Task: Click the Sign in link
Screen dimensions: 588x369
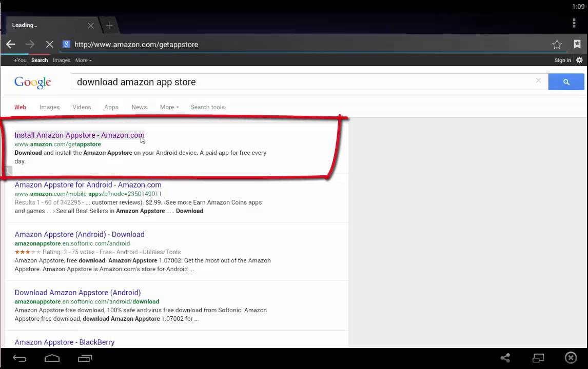Action: [562, 60]
